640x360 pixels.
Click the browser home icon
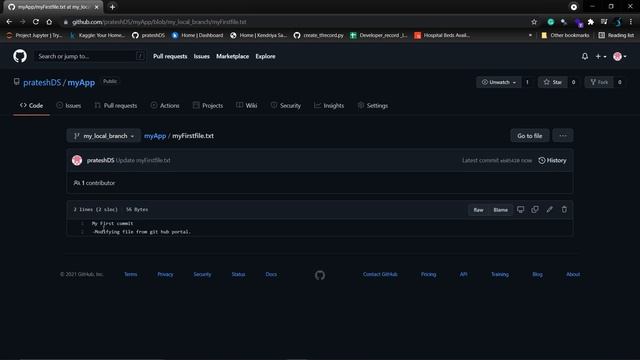[49, 22]
